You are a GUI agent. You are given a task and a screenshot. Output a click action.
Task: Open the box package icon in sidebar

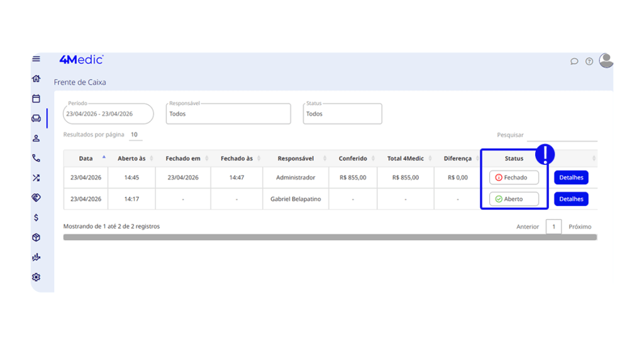[x=36, y=237]
